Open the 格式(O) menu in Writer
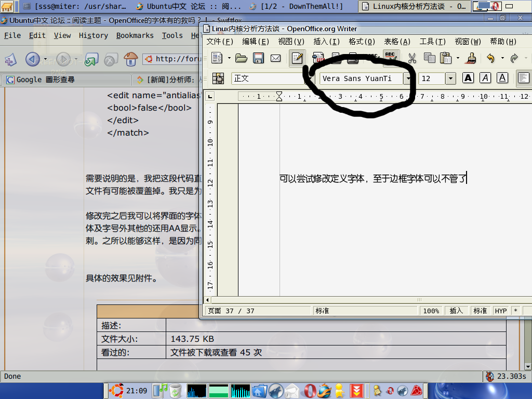The height and width of the screenshot is (399, 532). coord(362,42)
